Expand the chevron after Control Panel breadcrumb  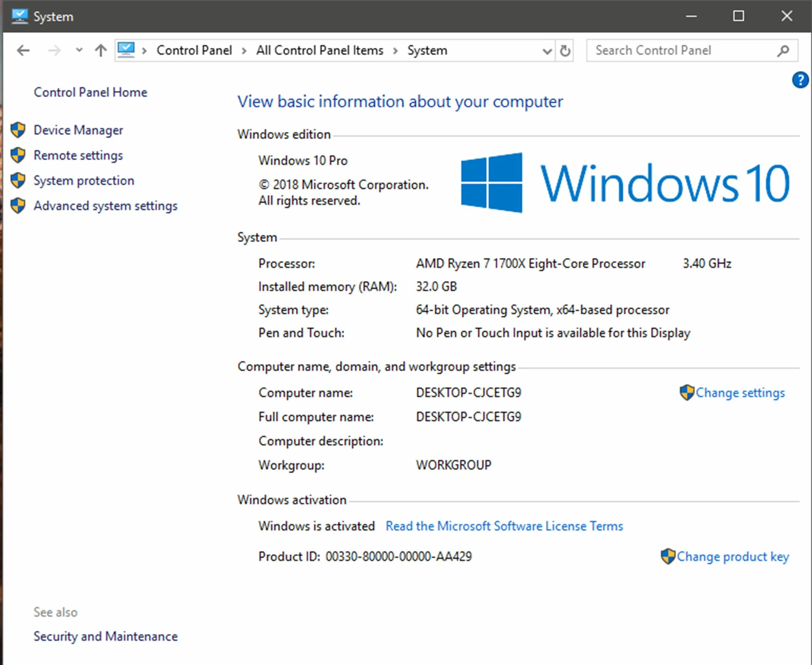[244, 50]
